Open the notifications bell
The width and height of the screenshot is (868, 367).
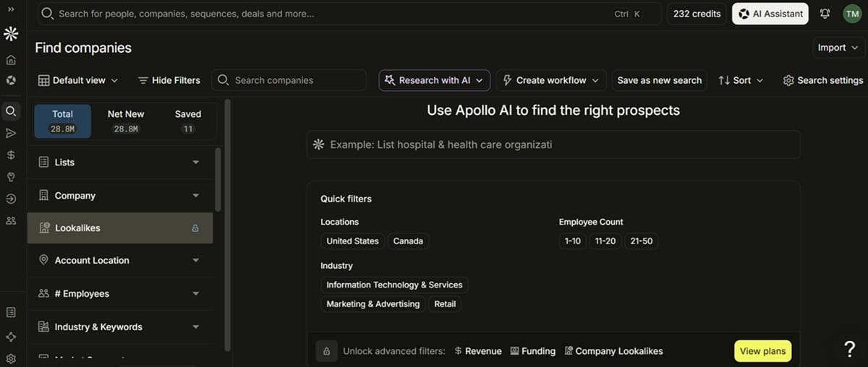825,14
